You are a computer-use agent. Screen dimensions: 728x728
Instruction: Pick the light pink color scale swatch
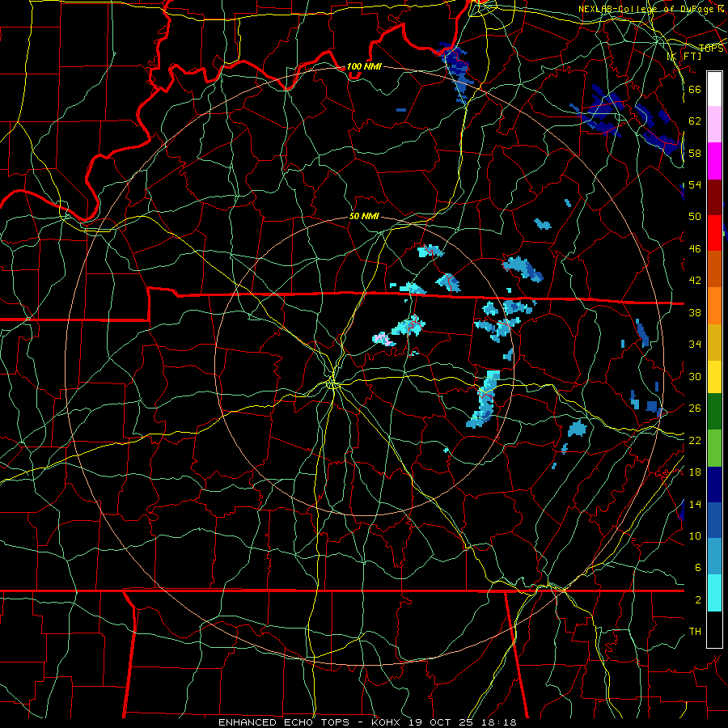[714, 124]
